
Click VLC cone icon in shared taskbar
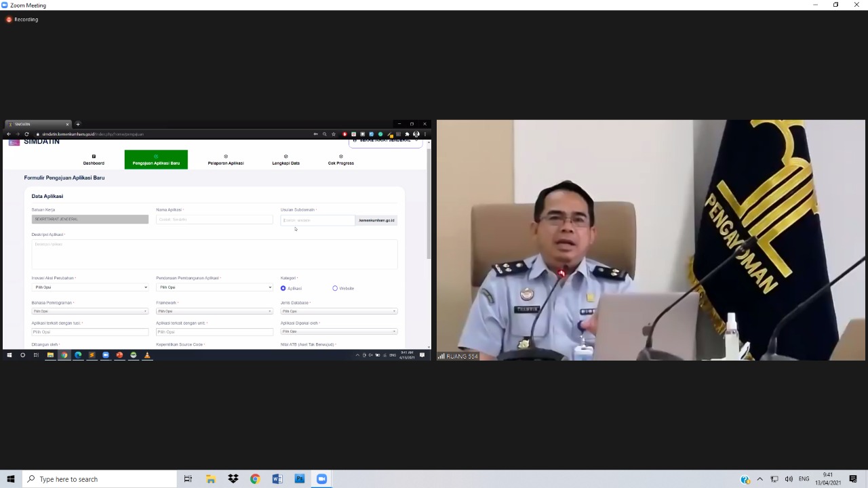coord(147,355)
